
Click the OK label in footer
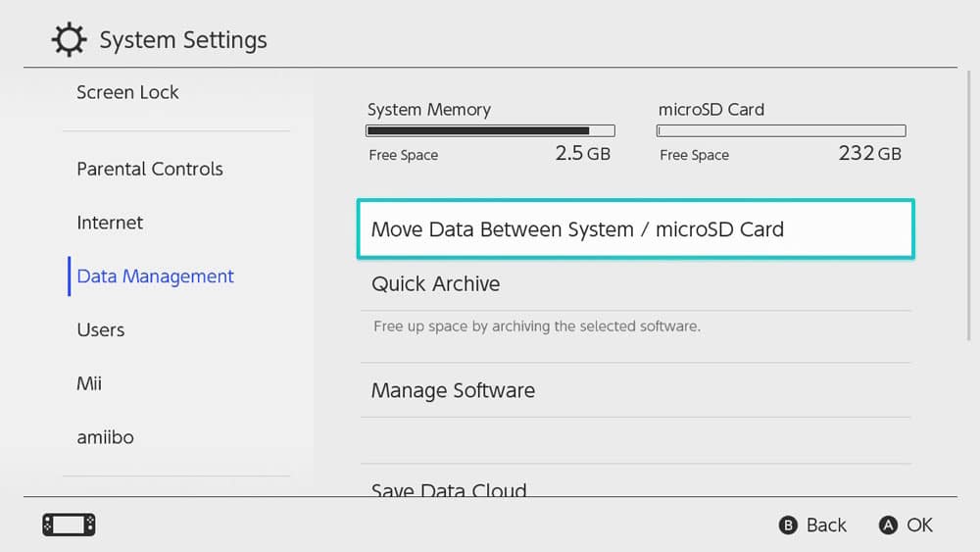(x=919, y=526)
